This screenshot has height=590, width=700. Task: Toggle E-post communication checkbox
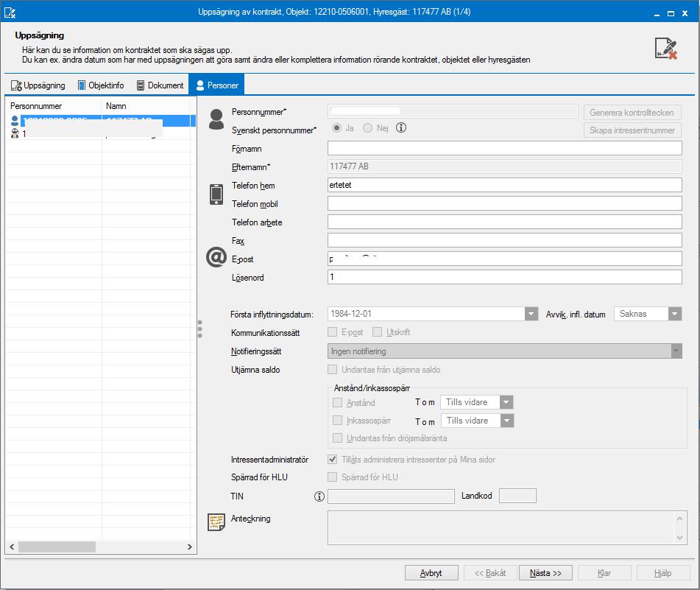(x=332, y=332)
